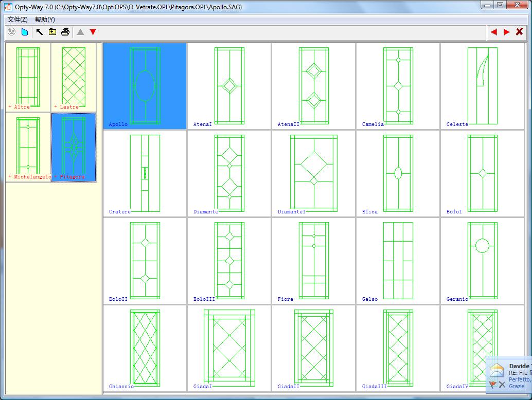Open the 帮助(Y) menu

coord(45,20)
